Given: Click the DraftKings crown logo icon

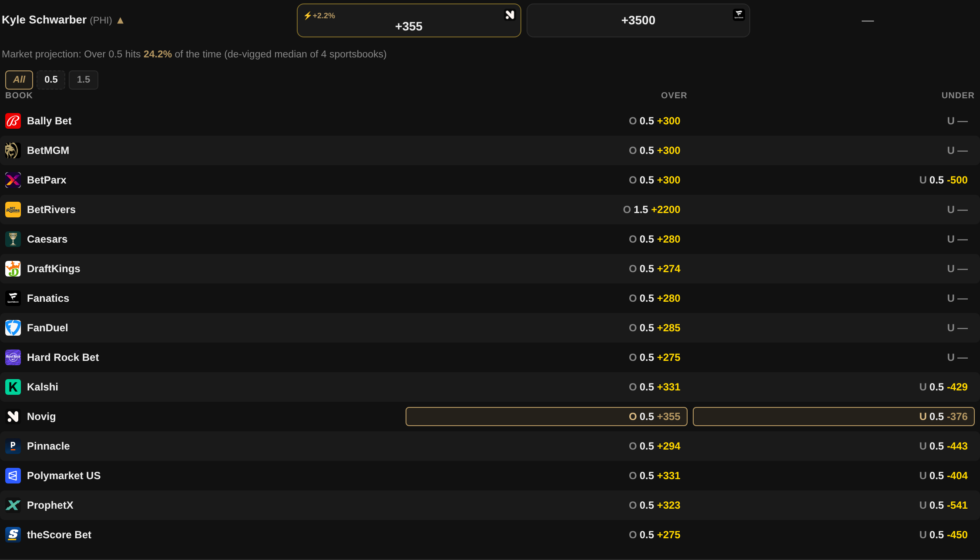Looking at the screenshot, I should [x=13, y=269].
